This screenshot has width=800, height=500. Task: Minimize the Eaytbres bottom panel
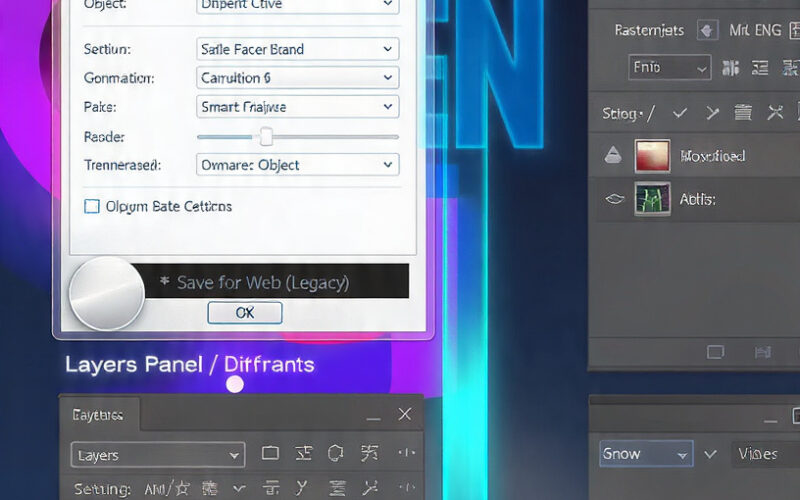coord(373,417)
